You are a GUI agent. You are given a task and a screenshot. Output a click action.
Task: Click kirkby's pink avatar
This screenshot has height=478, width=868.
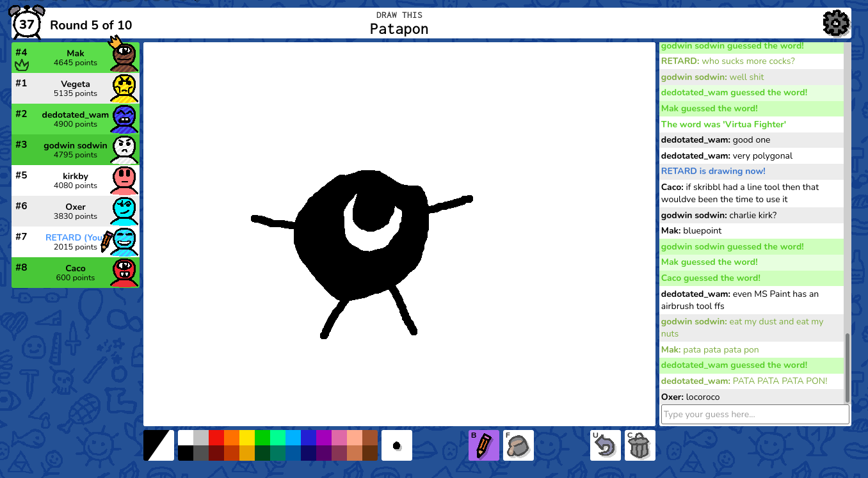pos(124,180)
